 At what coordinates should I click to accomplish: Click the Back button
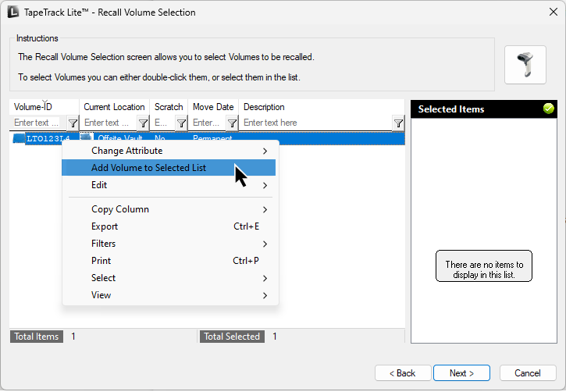403,373
